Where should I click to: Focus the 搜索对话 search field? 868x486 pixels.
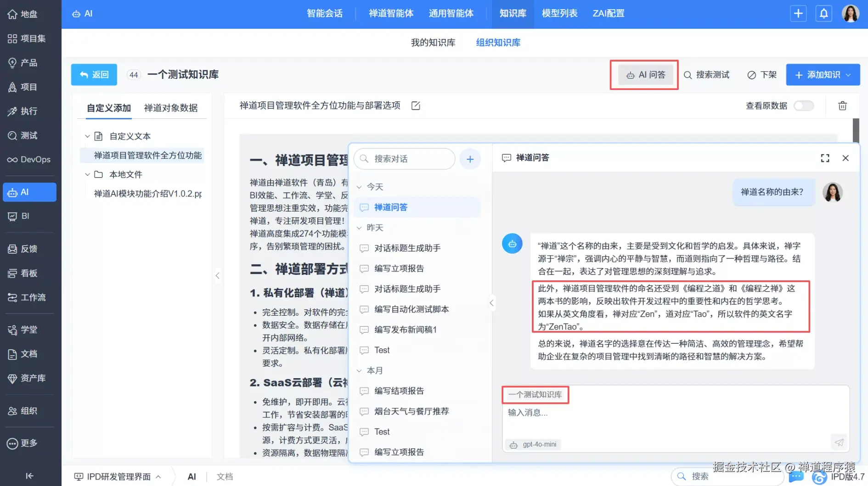[405, 159]
